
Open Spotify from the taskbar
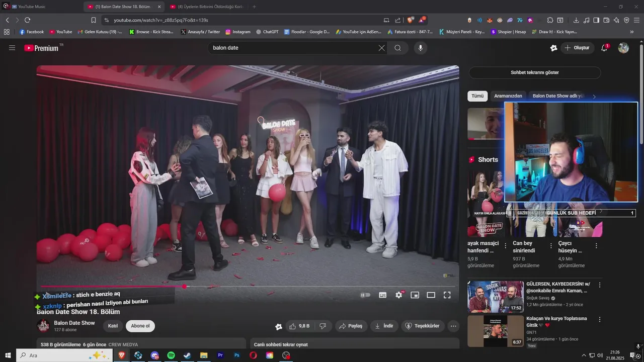pos(171,355)
